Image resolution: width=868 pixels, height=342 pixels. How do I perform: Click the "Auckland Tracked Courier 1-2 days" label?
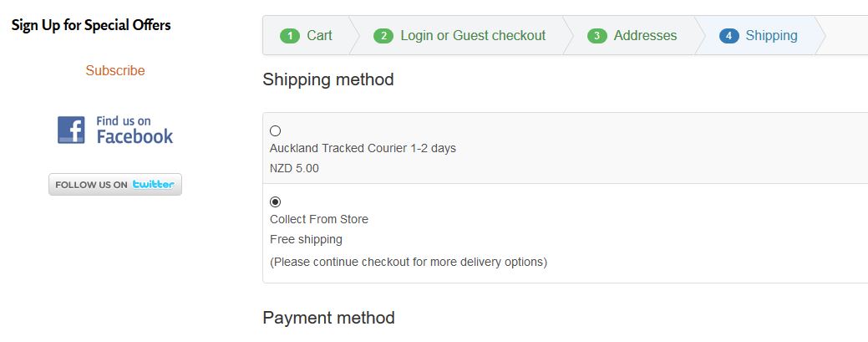[363, 148]
